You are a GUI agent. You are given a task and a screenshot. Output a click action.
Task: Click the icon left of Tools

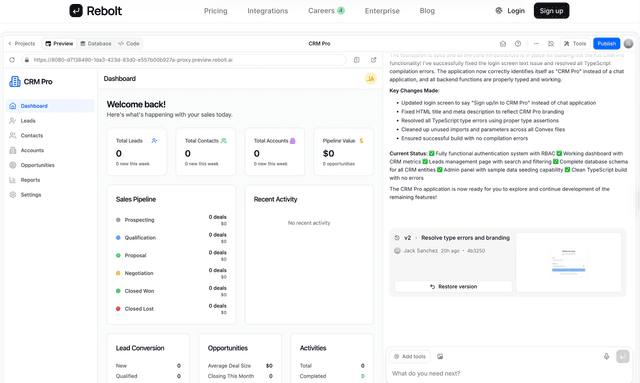[x=551, y=44]
